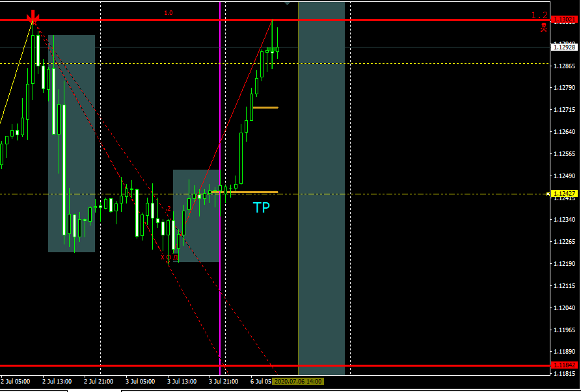
Task: Click the 1.11890 price scale value
Action: click(564, 352)
